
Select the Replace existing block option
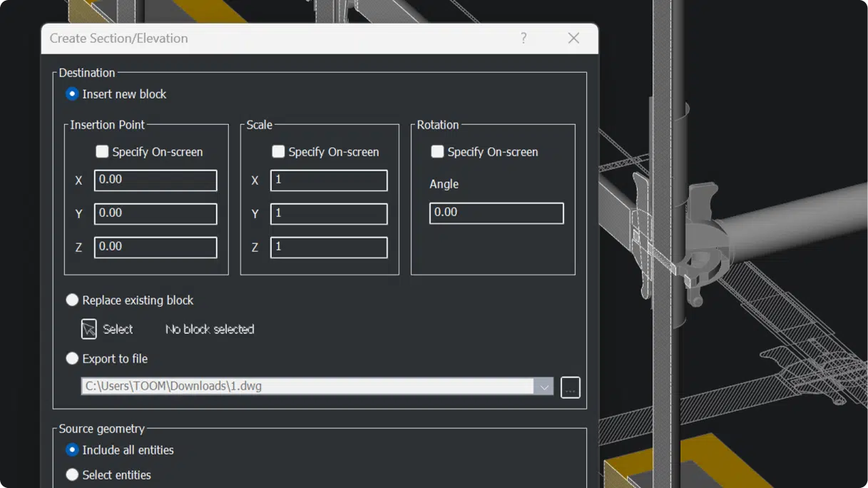point(72,300)
